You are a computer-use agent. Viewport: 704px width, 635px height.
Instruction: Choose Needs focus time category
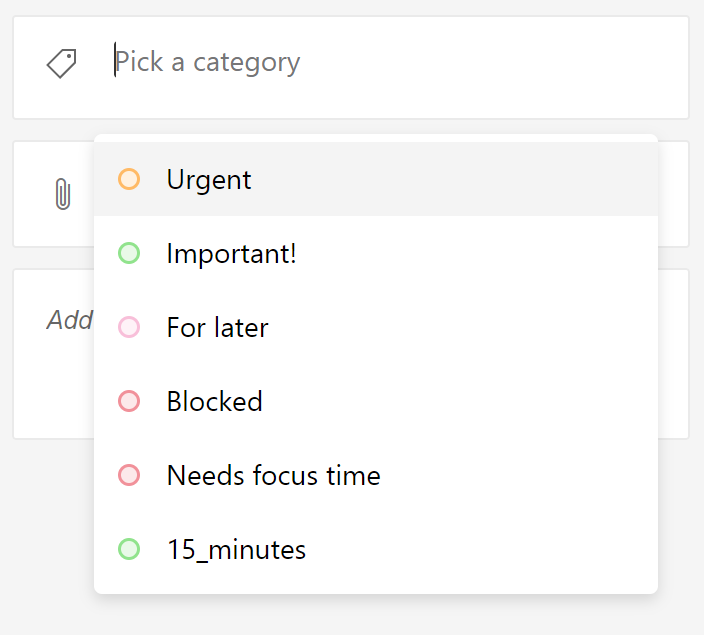point(376,475)
